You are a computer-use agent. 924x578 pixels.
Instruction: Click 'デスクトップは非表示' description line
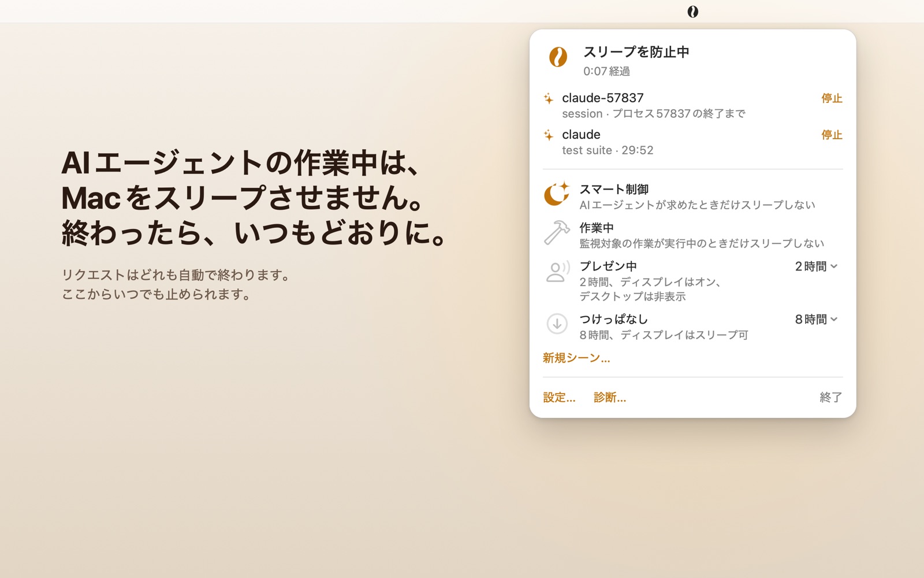tap(632, 297)
